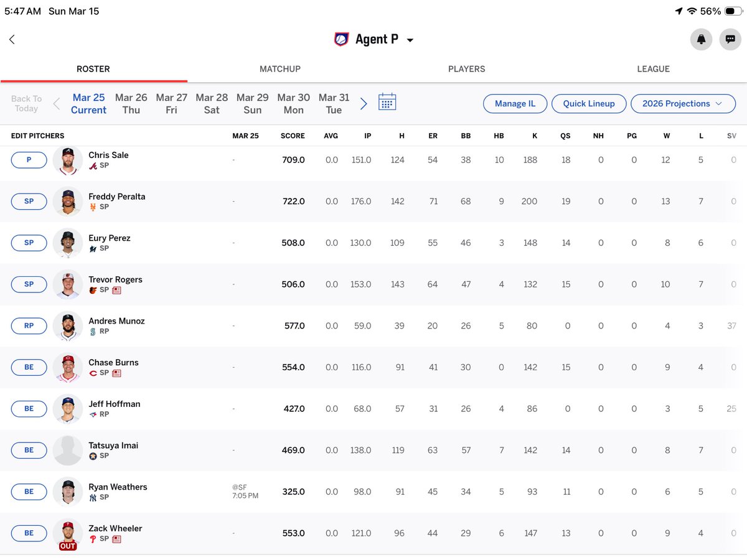Viewport: 747px width, 560px height.
Task: Tap Andres Munoz's RP slot button
Action: [29, 325]
